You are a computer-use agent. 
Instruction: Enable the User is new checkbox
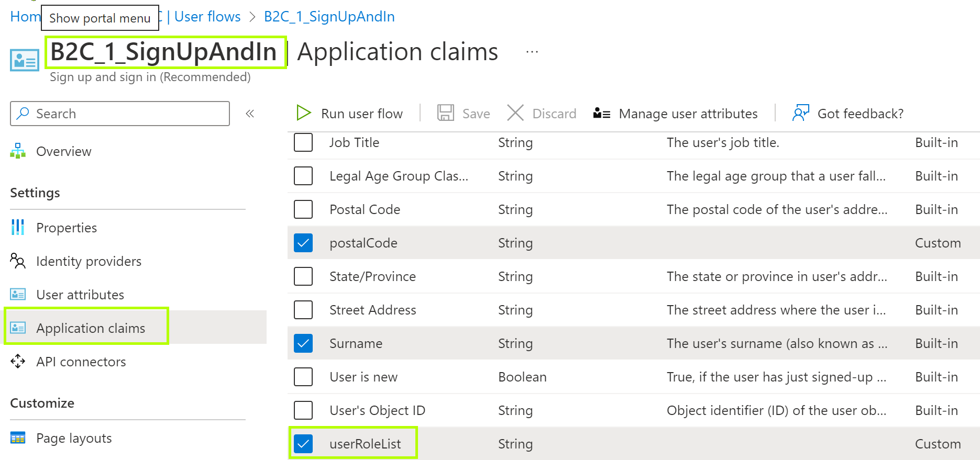click(x=303, y=377)
